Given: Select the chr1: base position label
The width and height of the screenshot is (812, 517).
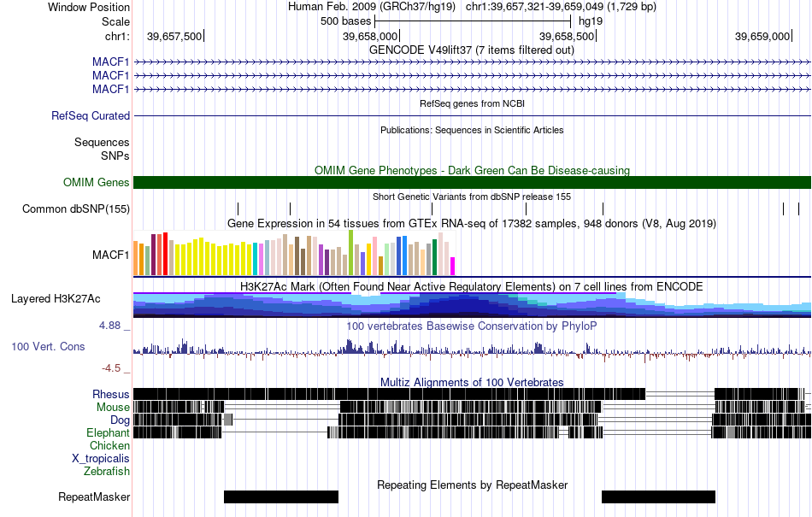Looking at the screenshot, I should [117, 36].
